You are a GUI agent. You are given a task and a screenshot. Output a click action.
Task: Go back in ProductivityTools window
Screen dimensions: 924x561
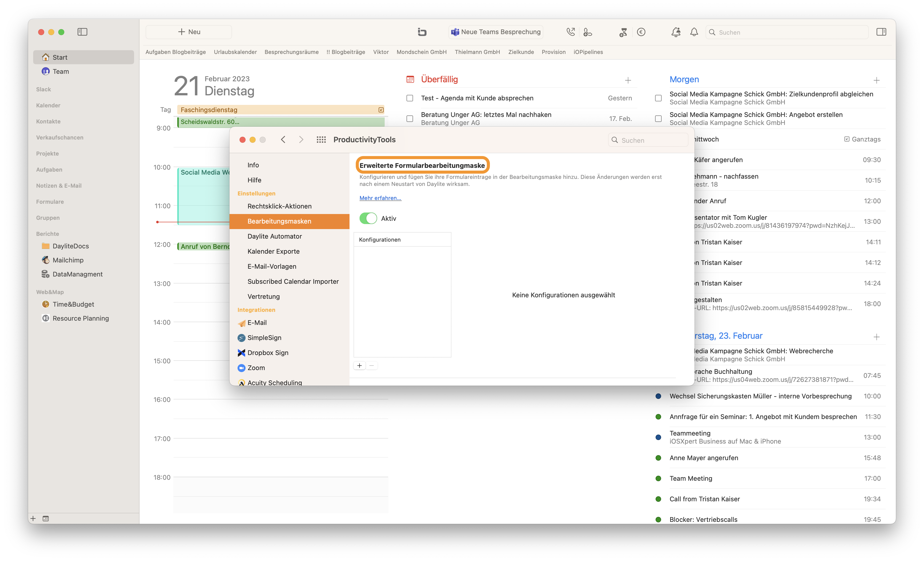[283, 140]
